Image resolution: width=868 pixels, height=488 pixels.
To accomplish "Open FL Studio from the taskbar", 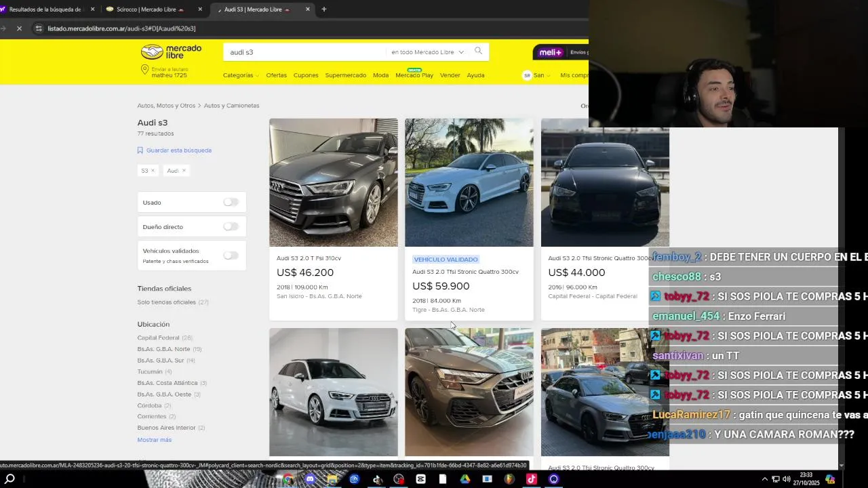I will (509, 479).
